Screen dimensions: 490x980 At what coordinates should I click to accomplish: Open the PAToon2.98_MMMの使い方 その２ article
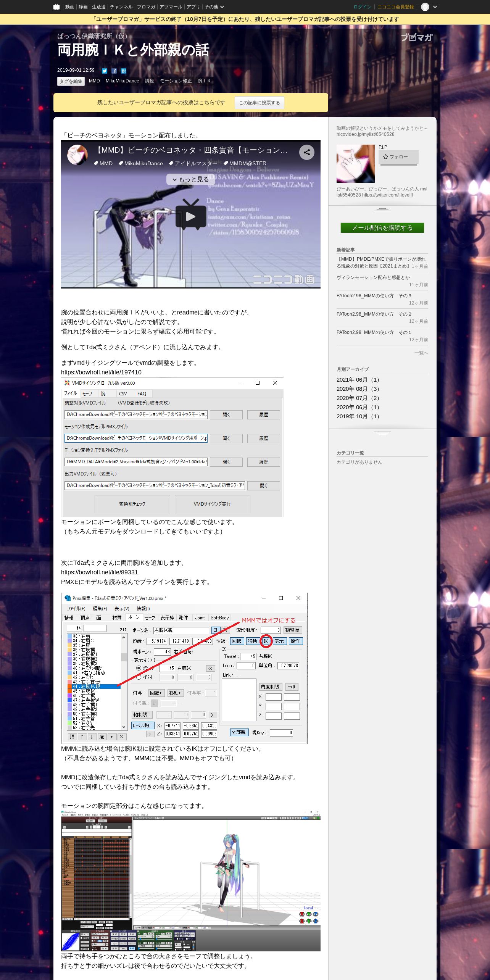pos(374,314)
